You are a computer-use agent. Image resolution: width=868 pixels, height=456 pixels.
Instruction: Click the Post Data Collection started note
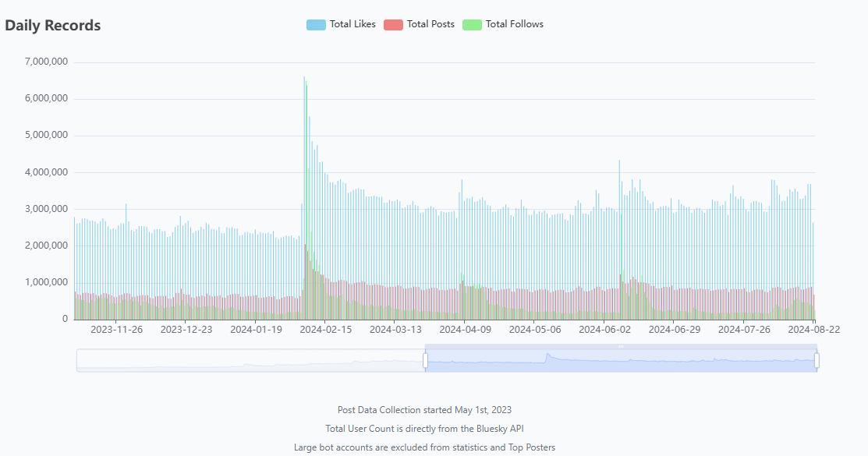click(424, 409)
